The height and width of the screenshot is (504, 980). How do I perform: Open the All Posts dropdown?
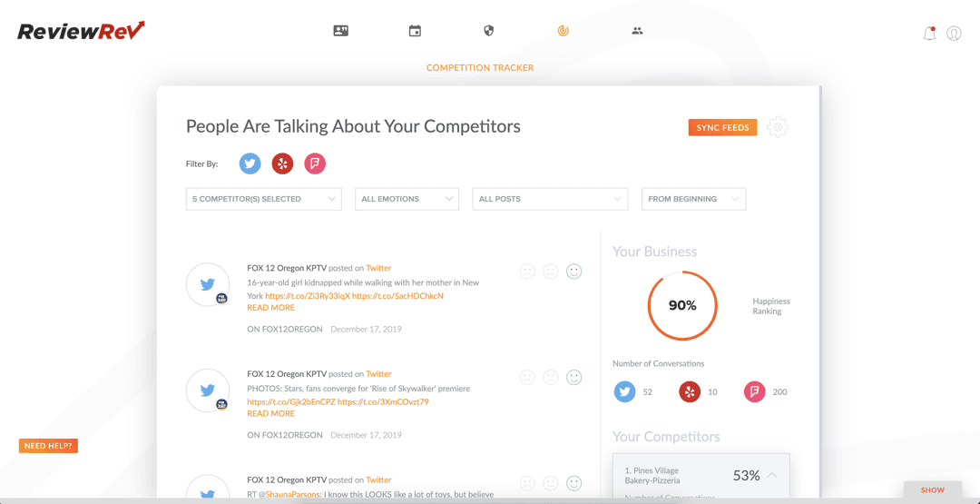tap(550, 199)
